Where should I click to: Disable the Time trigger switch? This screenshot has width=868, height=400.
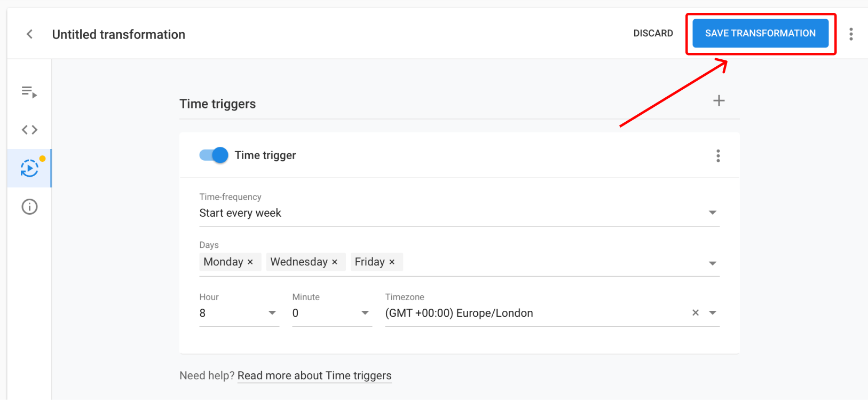pyautogui.click(x=214, y=155)
